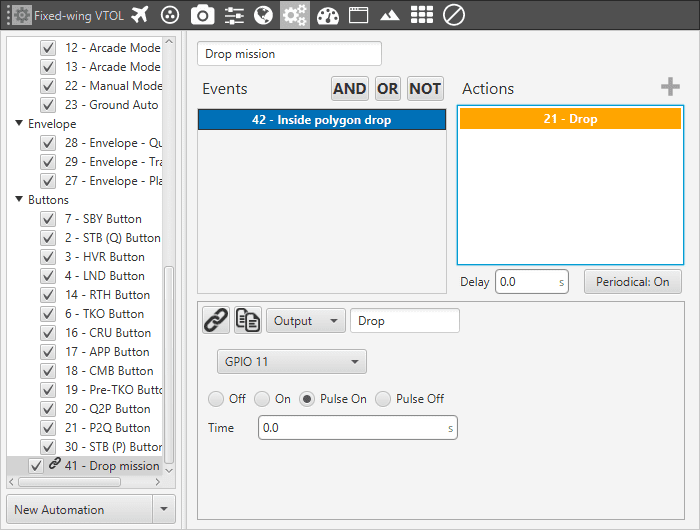Select the 42 - Inside polygon drop event
Image resolution: width=700 pixels, height=530 pixels.
tap(321, 120)
